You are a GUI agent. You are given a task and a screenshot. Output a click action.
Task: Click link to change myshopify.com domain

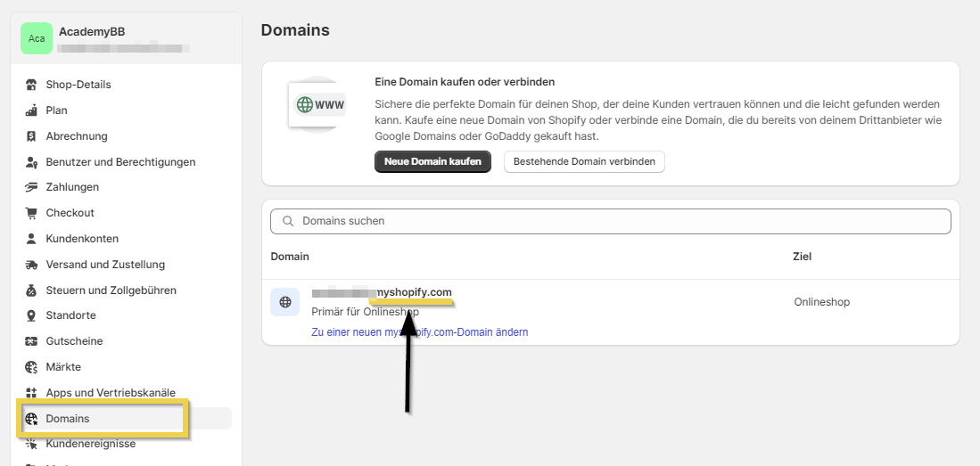click(x=419, y=332)
